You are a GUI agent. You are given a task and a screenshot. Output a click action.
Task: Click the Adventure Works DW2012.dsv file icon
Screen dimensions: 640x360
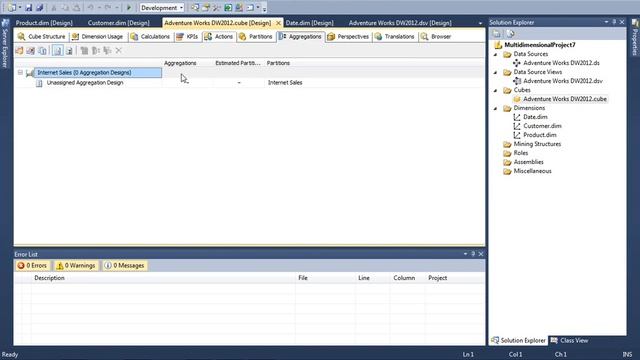tap(517, 81)
